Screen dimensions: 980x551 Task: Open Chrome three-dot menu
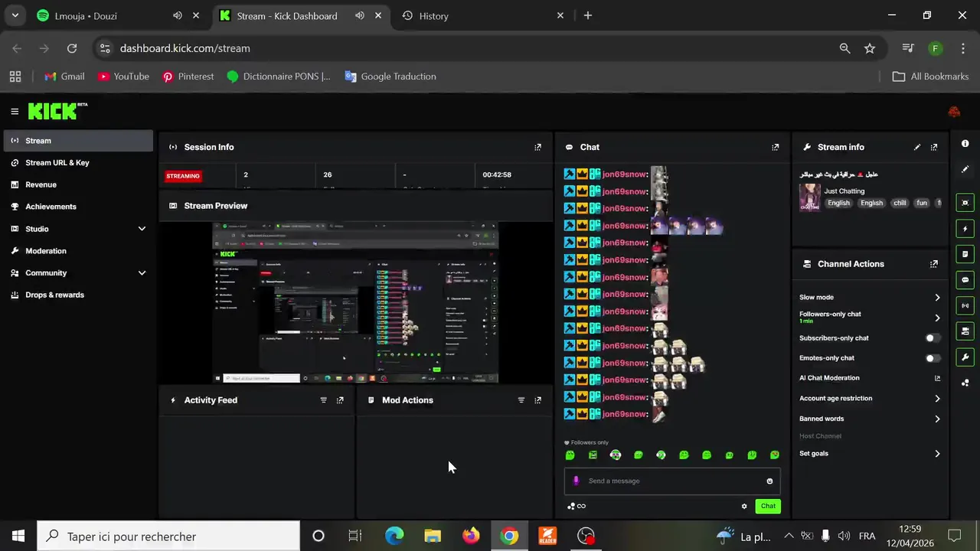[962, 48]
